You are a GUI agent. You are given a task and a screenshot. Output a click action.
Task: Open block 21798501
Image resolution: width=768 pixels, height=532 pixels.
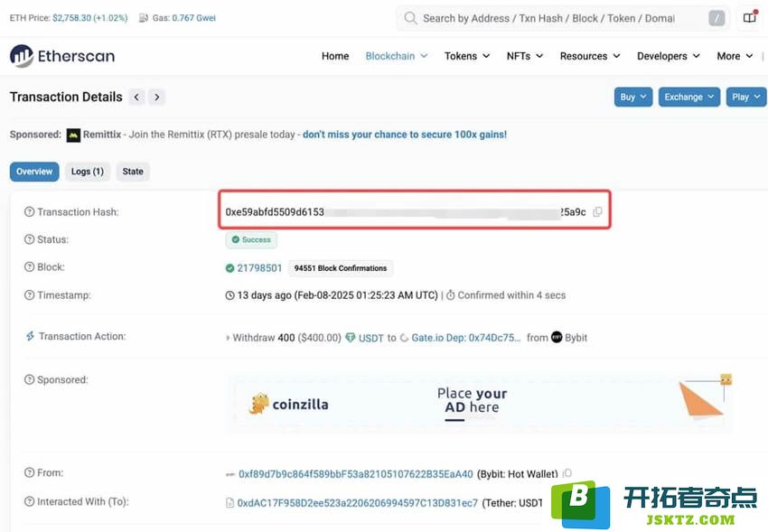coord(259,268)
